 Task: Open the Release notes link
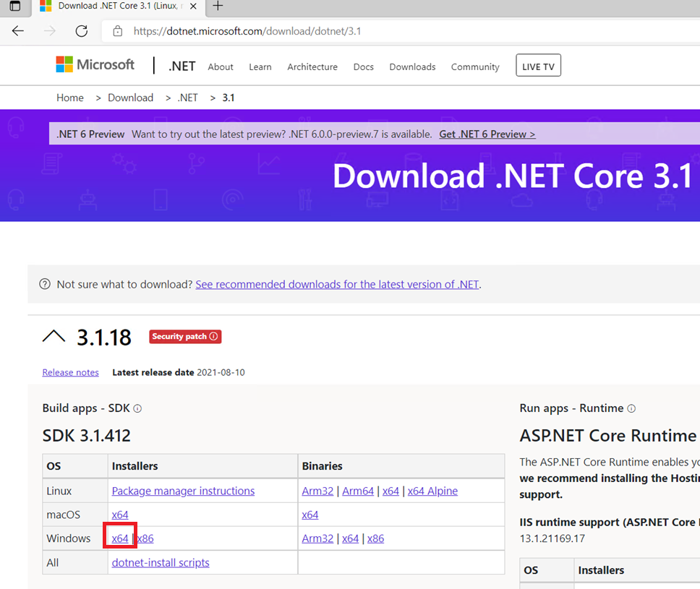[71, 372]
